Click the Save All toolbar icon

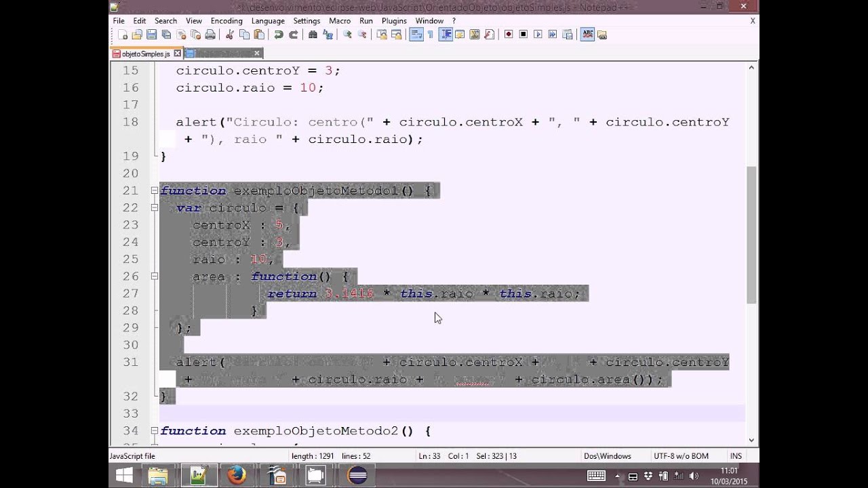tap(166, 35)
